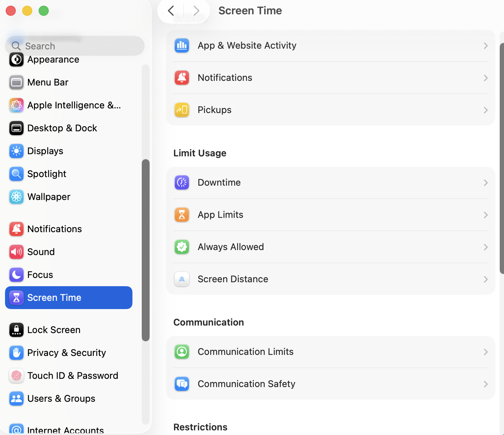Click the Screen Distance icon
The image size is (504, 435).
click(182, 279)
